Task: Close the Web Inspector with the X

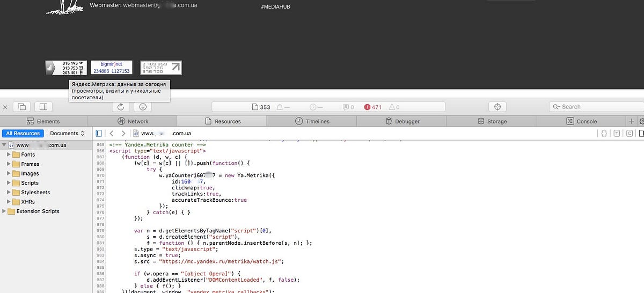Action: point(5,107)
